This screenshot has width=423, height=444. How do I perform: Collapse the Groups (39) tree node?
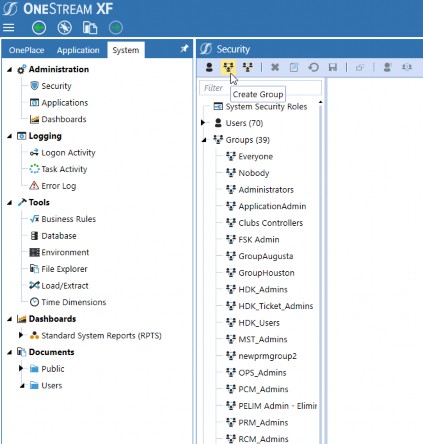tap(204, 140)
